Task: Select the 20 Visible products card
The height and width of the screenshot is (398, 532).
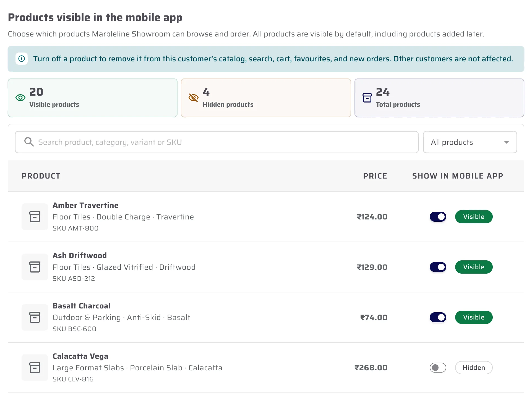Action: (x=93, y=98)
